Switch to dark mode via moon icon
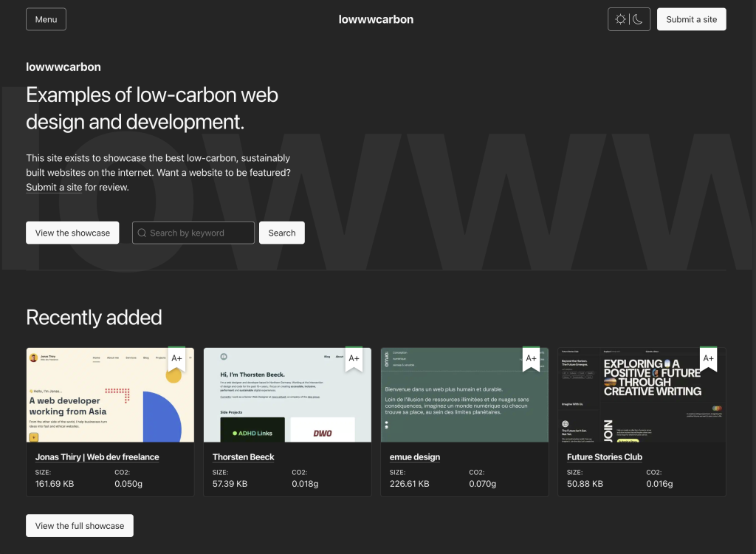Viewport: 756px width, 554px height. 637,19
